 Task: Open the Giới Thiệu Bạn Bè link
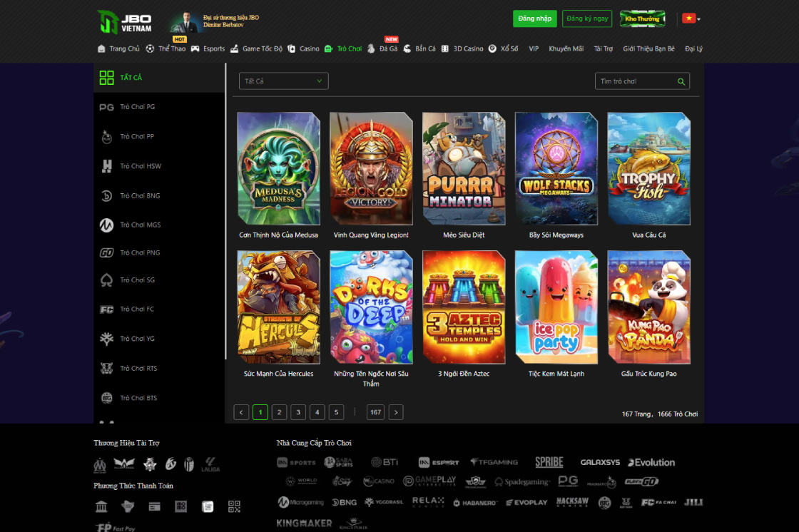[648, 48]
